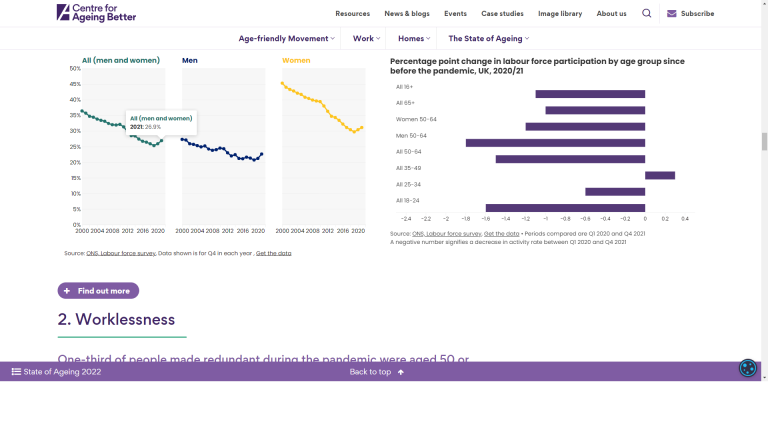
Task: Click the Subscribe envelope icon
Action: [672, 13]
